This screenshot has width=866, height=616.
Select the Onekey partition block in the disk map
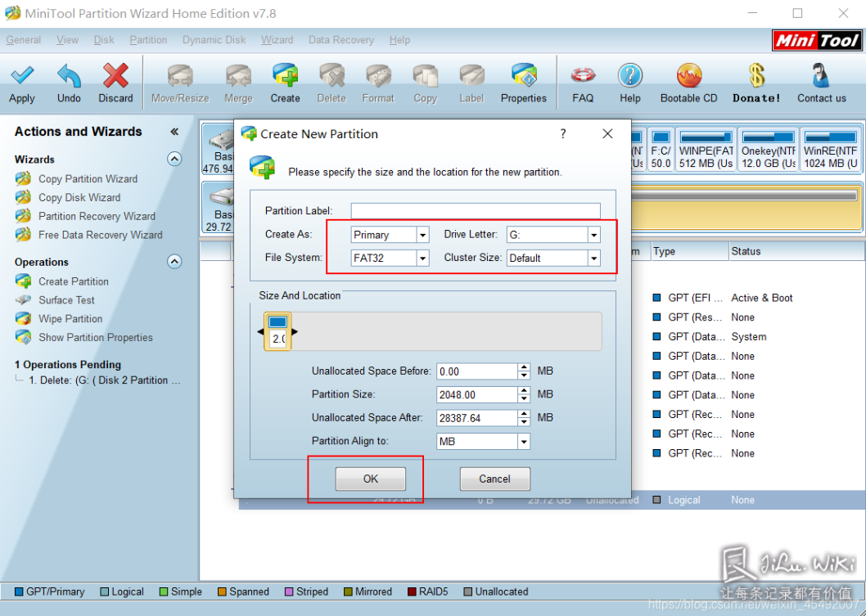[x=769, y=150]
